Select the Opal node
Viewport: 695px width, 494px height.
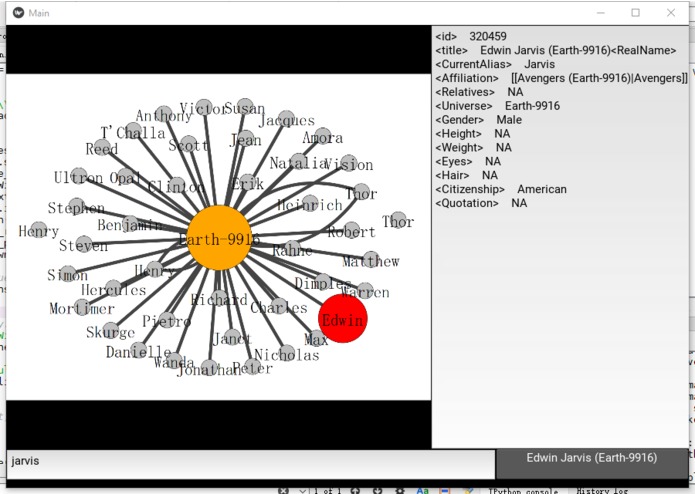pyautogui.click(x=126, y=176)
